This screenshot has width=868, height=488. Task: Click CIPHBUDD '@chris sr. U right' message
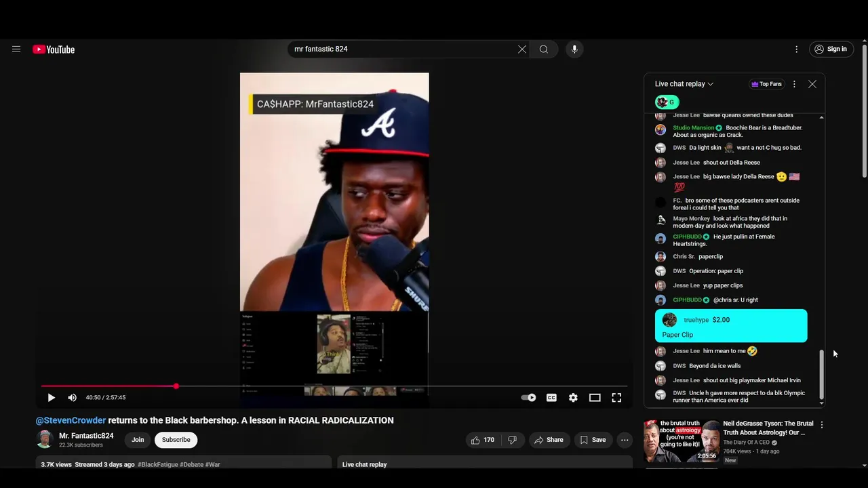point(736,300)
